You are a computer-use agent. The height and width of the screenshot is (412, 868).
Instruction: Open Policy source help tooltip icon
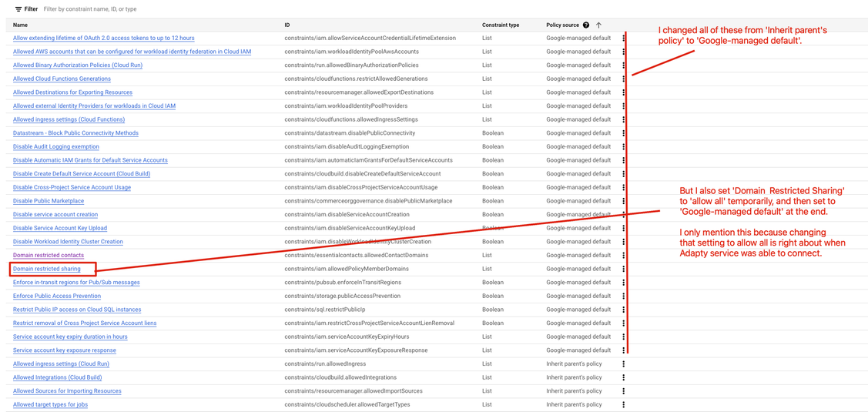click(x=588, y=25)
